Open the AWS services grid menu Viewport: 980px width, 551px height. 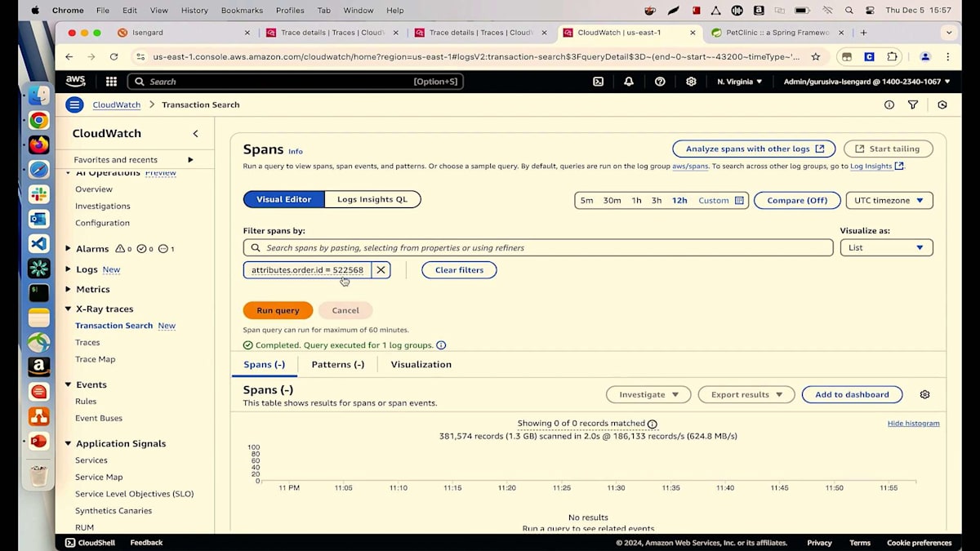111,82
